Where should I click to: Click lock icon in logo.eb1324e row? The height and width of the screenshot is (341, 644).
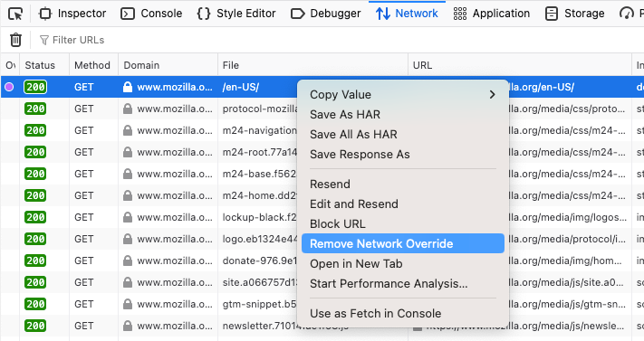tap(128, 239)
